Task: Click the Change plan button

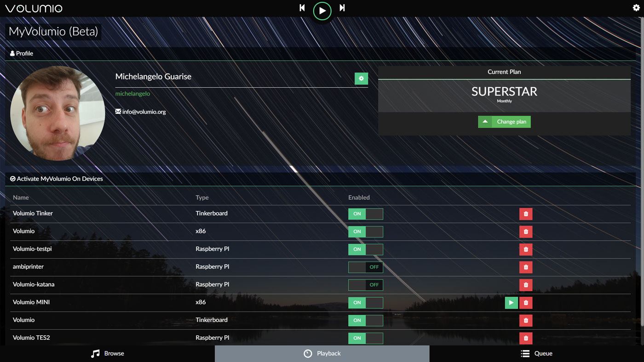Action: [511, 121]
